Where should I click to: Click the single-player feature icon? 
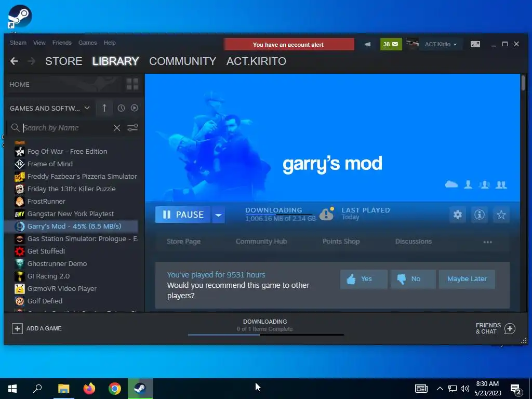(468, 184)
